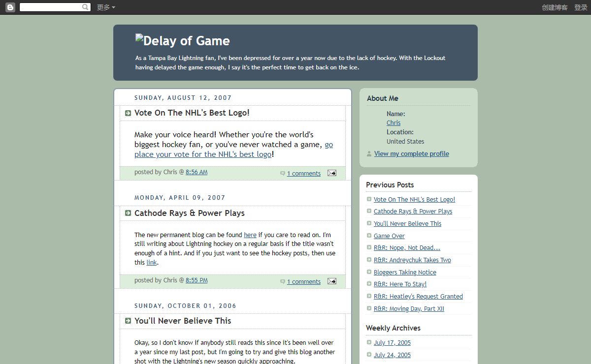Click the bullet icon beside Bloggers Taking Notice
Image resolution: width=591 pixels, height=364 pixels.
(x=369, y=272)
